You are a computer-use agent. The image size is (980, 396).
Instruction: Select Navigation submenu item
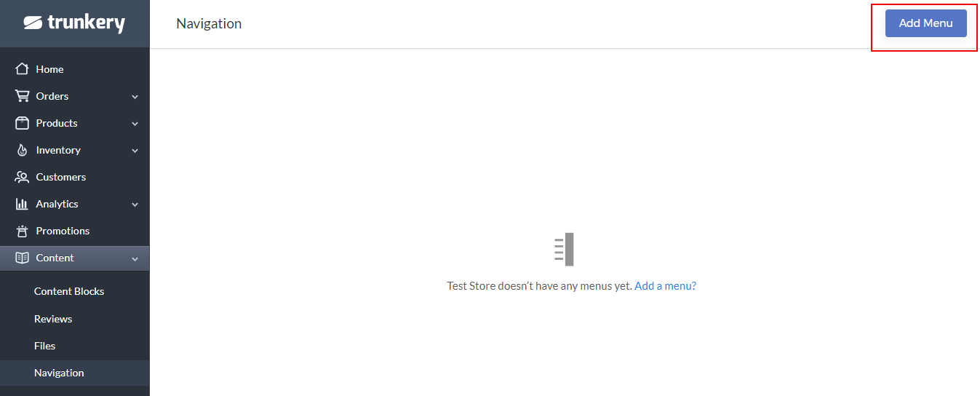[74, 373]
